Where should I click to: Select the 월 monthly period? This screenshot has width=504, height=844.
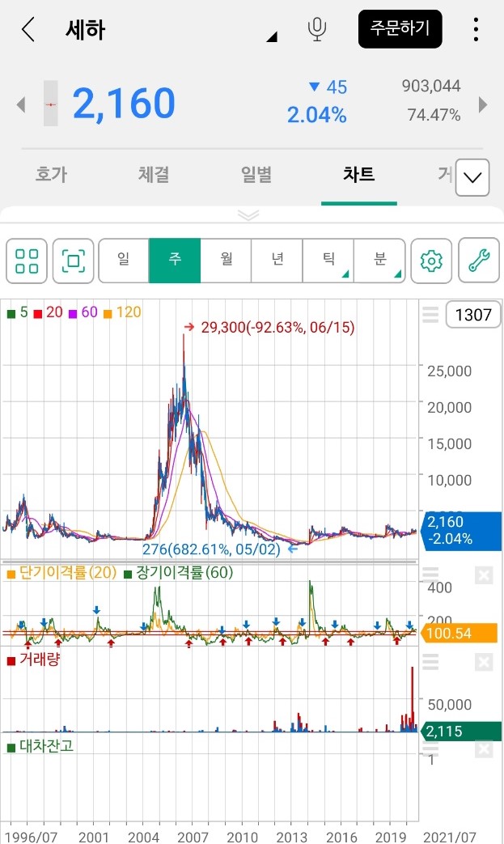coord(226,261)
